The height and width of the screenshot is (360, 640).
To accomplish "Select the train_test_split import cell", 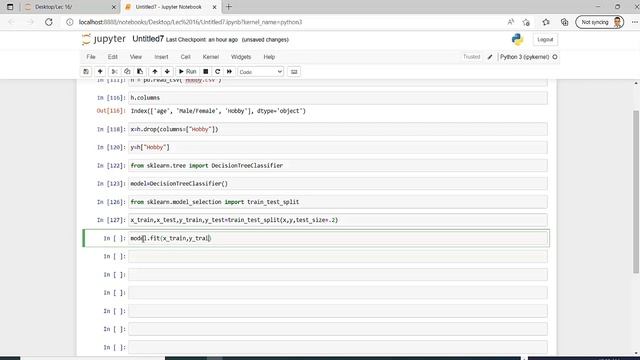I will click(x=338, y=202).
